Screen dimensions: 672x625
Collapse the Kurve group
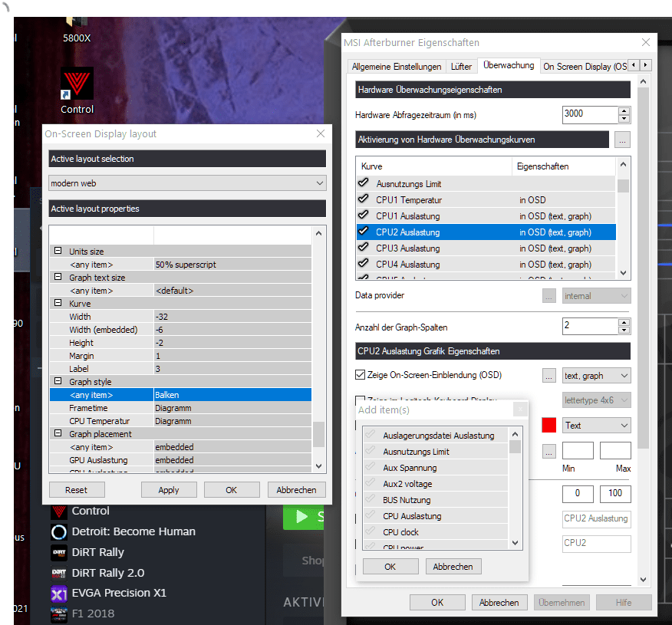click(58, 303)
